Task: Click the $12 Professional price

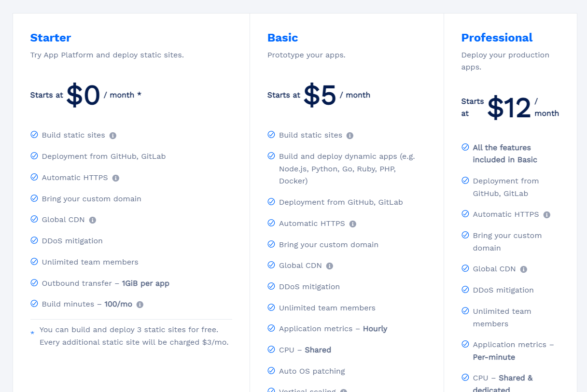Action: click(509, 108)
